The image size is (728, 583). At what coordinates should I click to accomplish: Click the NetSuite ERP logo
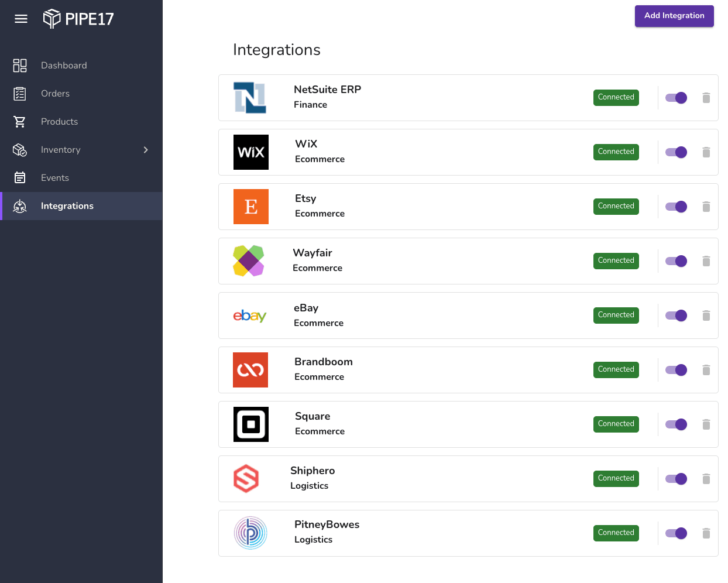(x=250, y=98)
